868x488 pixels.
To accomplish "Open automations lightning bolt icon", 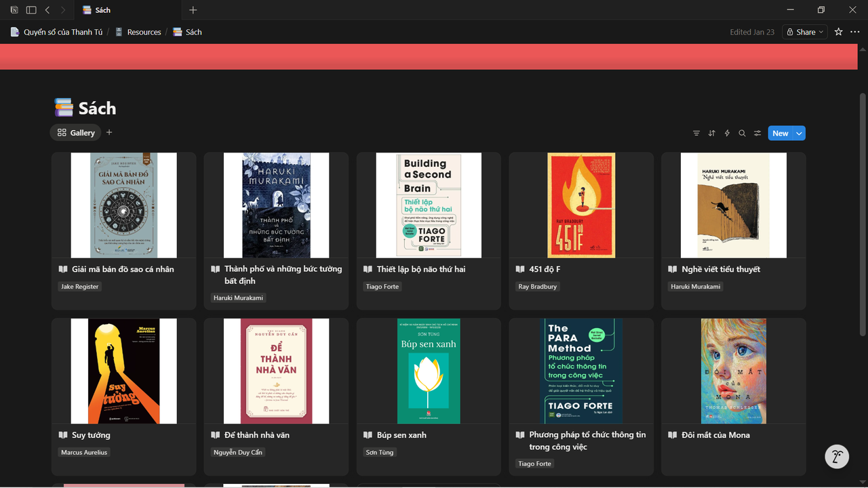I will pyautogui.click(x=727, y=134).
